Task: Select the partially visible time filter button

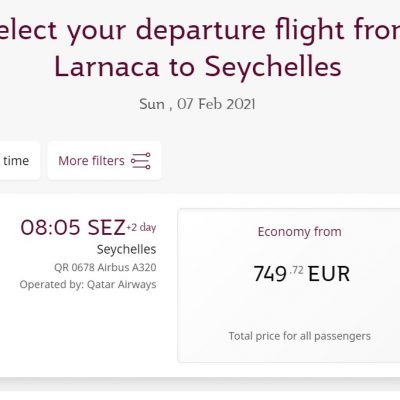Action: point(19,161)
